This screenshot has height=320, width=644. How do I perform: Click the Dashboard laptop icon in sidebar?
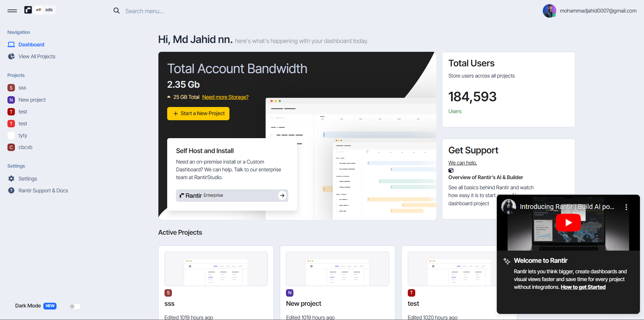point(11,44)
